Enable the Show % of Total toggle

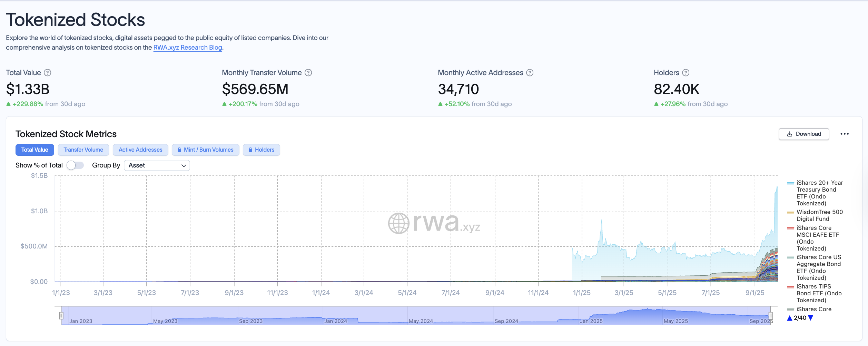coord(75,165)
